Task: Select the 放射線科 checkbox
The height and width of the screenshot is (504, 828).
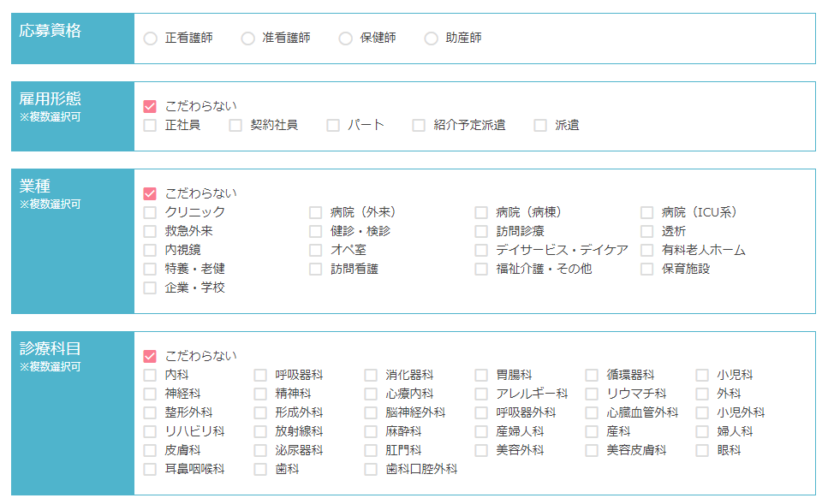Action: pyautogui.click(x=260, y=432)
